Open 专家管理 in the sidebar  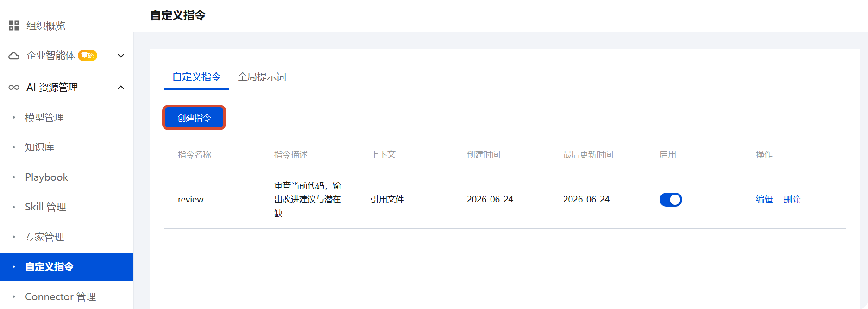(44, 237)
